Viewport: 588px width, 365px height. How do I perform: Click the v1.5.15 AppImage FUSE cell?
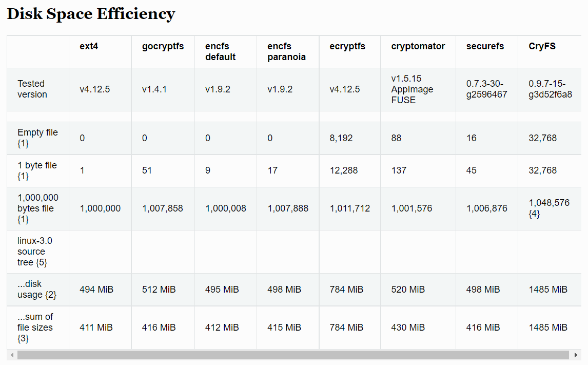412,89
